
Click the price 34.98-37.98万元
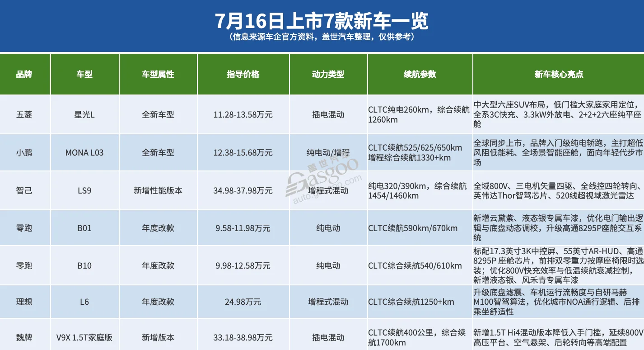click(x=243, y=190)
